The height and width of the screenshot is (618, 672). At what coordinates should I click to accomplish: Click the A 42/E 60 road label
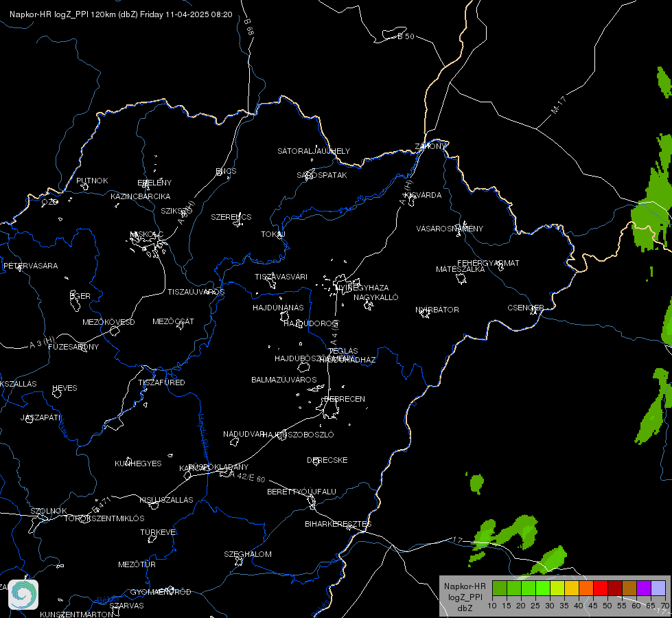point(247,477)
